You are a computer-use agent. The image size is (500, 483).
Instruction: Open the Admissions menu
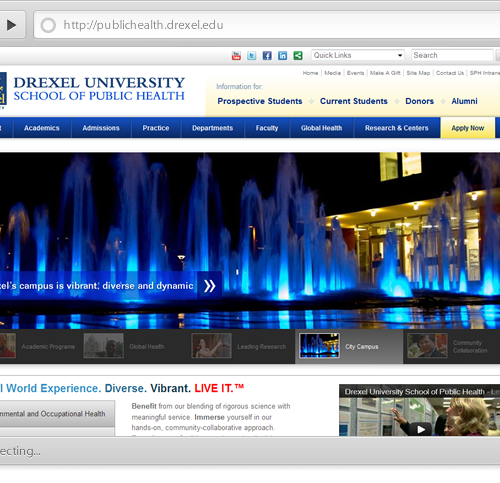click(x=101, y=128)
